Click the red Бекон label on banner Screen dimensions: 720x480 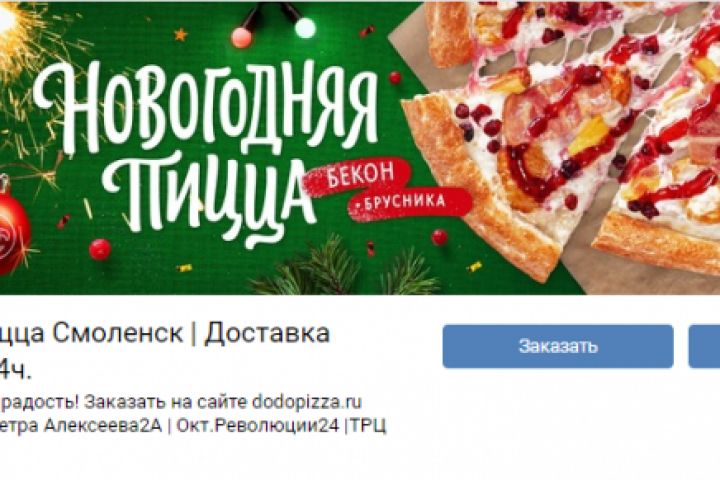pyautogui.click(x=361, y=176)
